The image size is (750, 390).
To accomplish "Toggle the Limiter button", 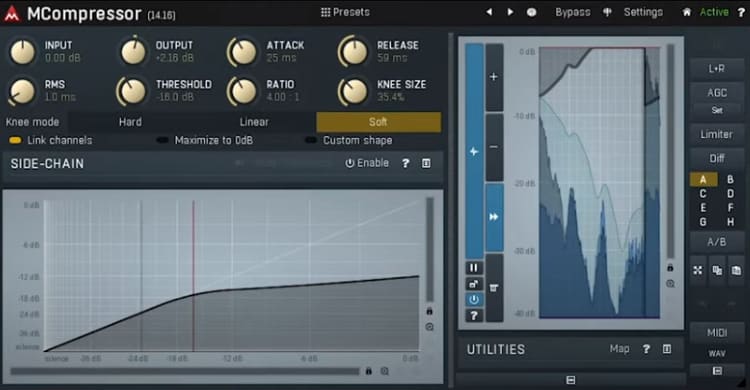I will point(717,134).
